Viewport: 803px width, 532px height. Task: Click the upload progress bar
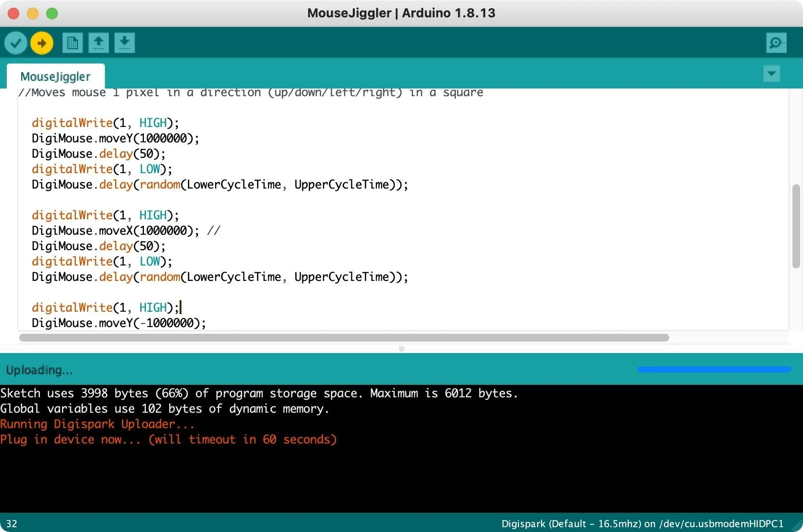(714, 369)
